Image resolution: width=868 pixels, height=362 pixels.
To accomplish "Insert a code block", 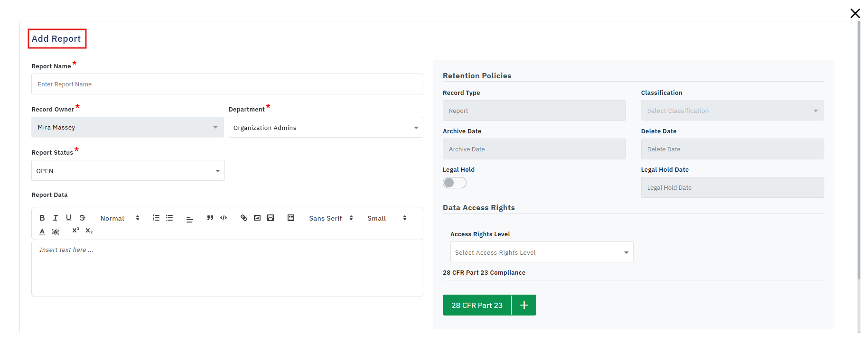I will pos(224,218).
